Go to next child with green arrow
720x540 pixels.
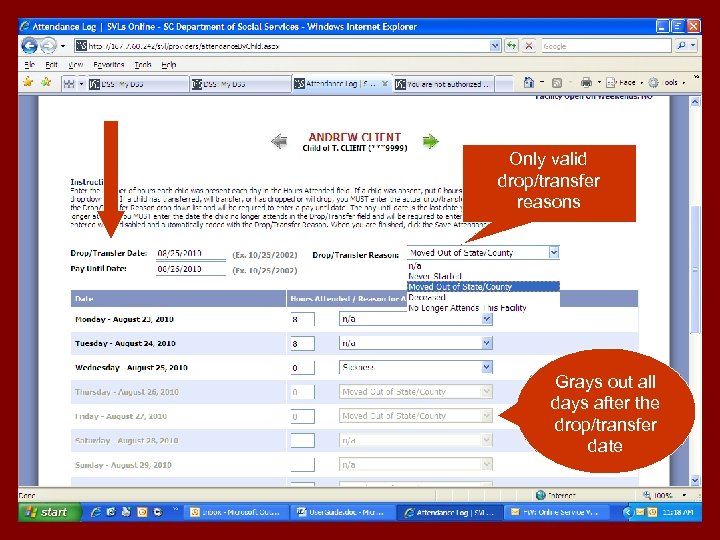click(x=430, y=141)
